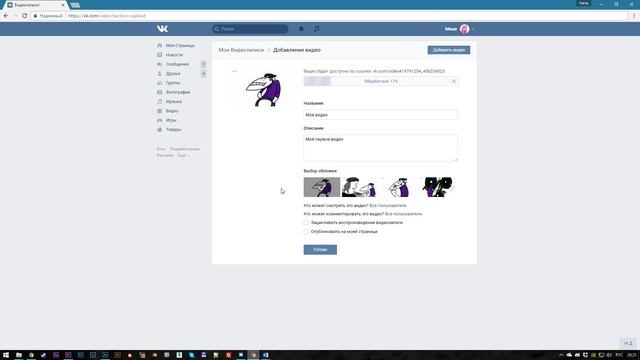Select the third cover thumbnail
The image size is (640, 360).
tap(398, 187)
